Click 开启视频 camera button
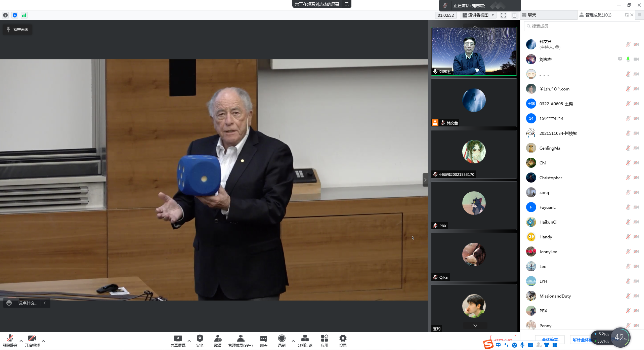 click(x=32, y=341)
